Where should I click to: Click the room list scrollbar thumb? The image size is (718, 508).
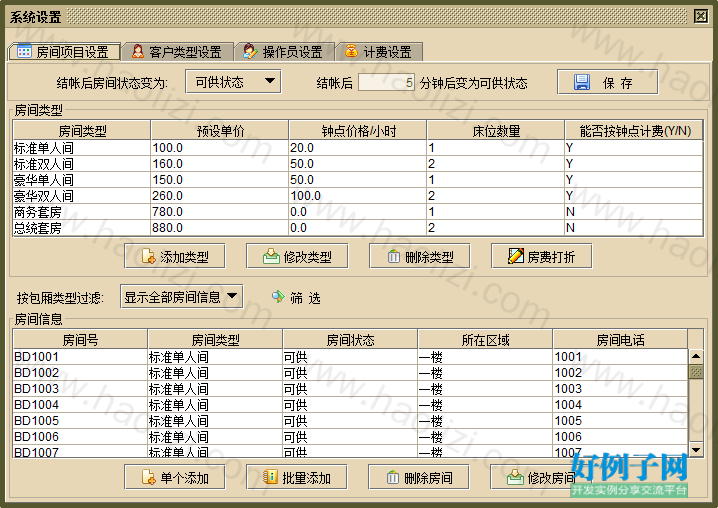(696, 371)
